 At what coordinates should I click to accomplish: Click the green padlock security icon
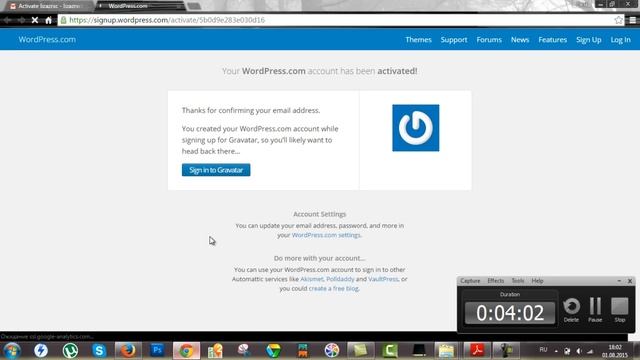click(x=63, y=20)
